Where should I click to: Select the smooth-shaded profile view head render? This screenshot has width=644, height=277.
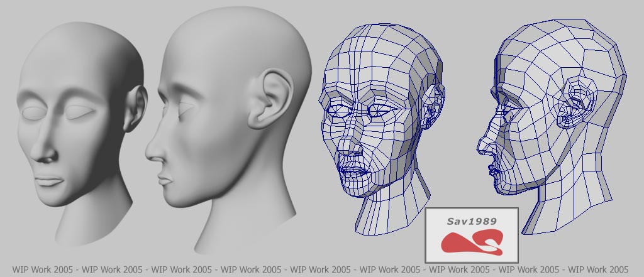click(228, 129)
